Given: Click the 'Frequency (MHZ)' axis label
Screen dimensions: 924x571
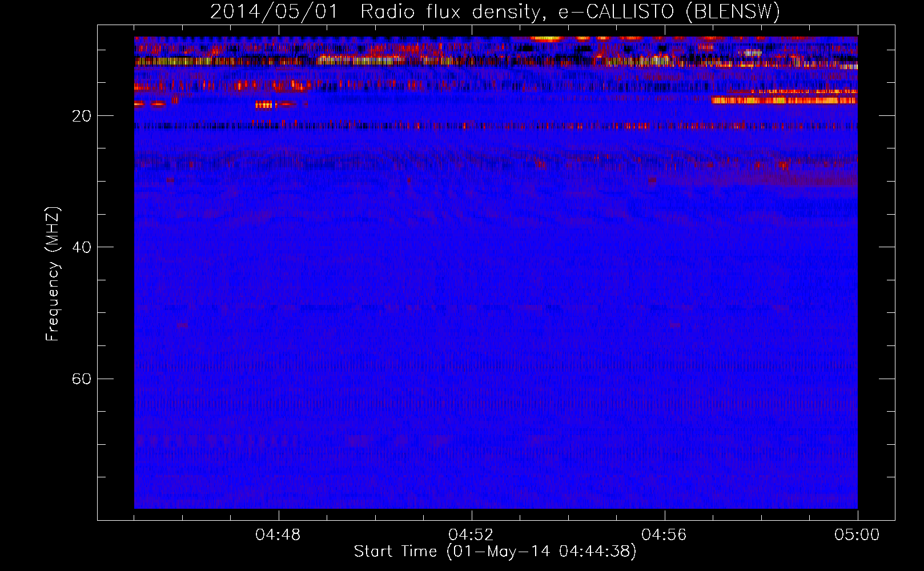Looking at the screenshot, I should tap(52, 274).
